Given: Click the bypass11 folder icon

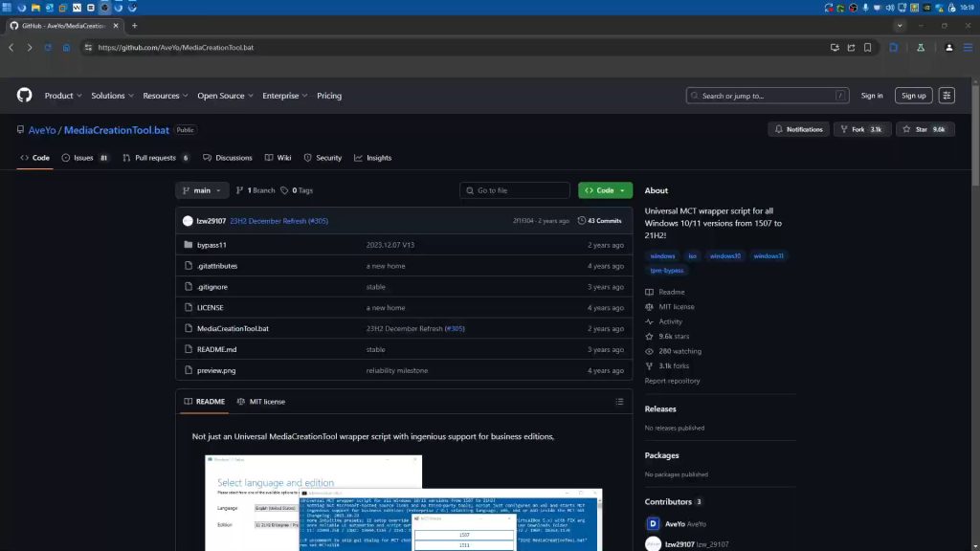Looking at the screenshot, I should coord(189,245).
